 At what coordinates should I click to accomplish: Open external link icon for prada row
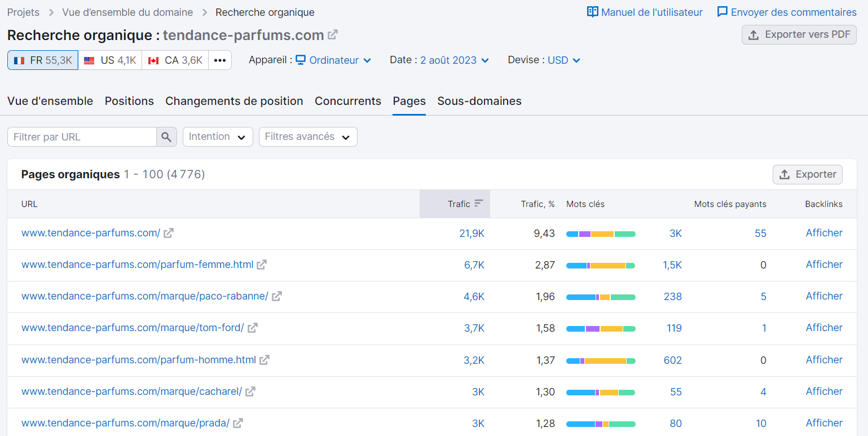[x=238, y=423]
